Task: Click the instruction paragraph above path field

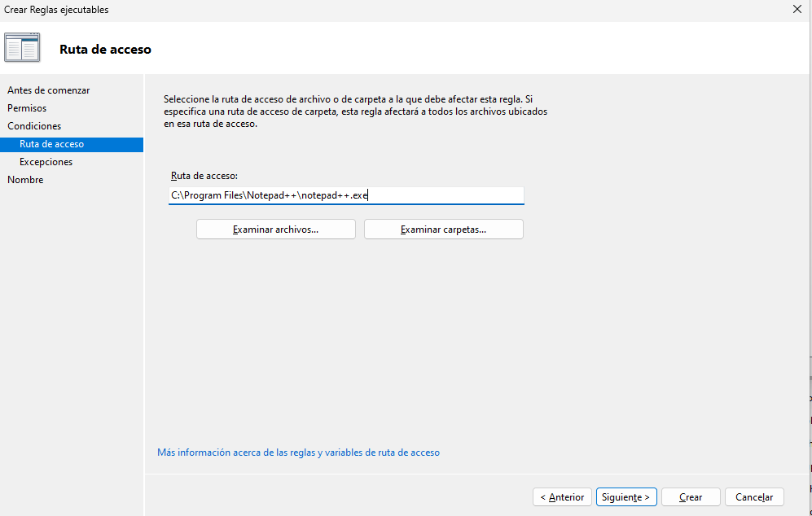Action: tap(354, 112)
